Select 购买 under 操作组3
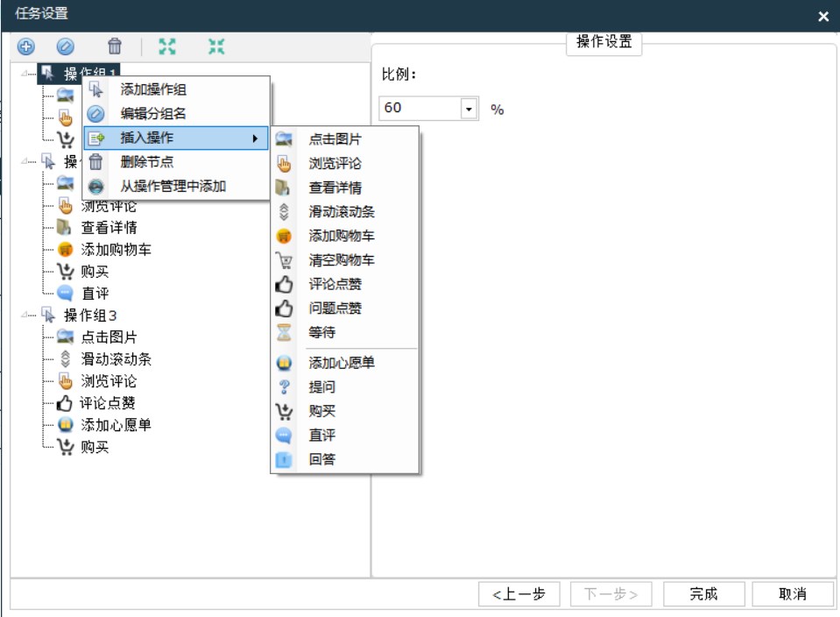 pyautogui.click(x=95, y=447)
